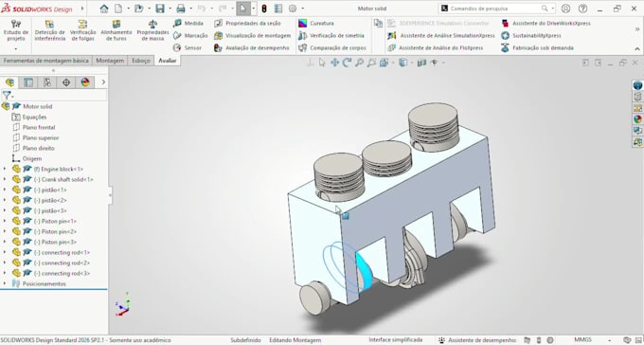
Task: Expand the Posicionamentos folder
Action: pyautogui.click(x=5, y=283)
